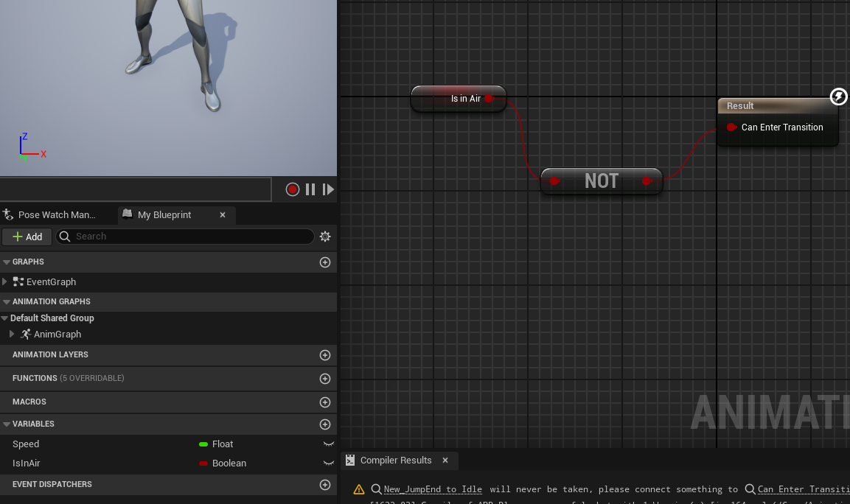Collapse the ANIMATION GRAPHS section
The width and height of the screenshot is (850, 504).
7,301
